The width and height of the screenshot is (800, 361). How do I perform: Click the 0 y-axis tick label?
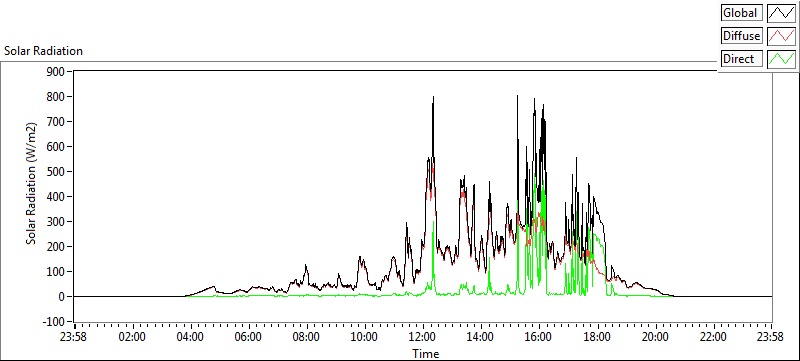click(x=63, y=297)
